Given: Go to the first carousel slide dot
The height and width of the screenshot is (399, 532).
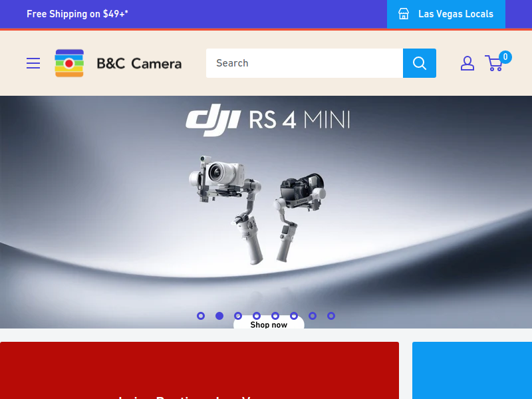Looking at the screenshot, I should [201, 316].
